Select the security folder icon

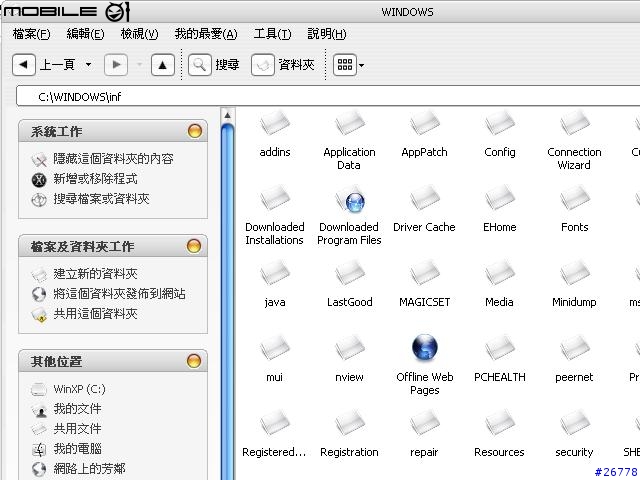click(x=574, y=423)
